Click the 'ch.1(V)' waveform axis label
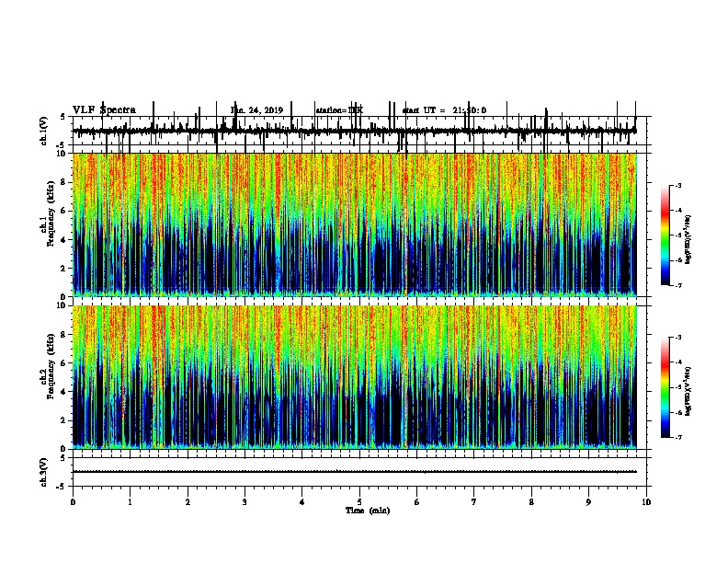This screenshot has width=728, height=563. coord(44,131)
